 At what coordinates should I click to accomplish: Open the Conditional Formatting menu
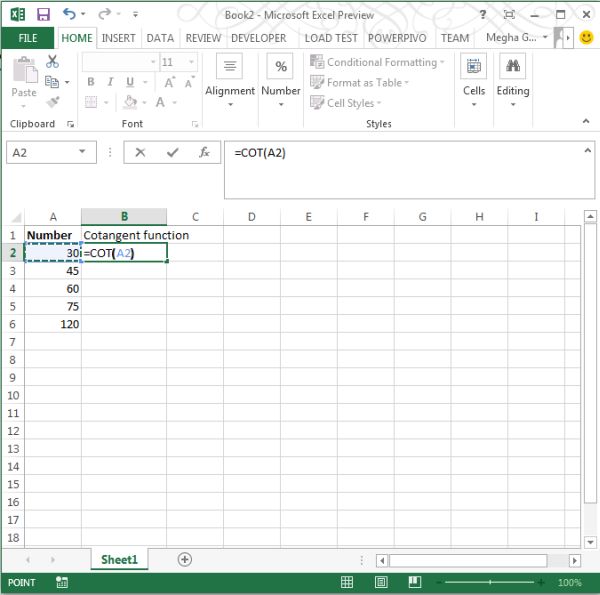377,62
